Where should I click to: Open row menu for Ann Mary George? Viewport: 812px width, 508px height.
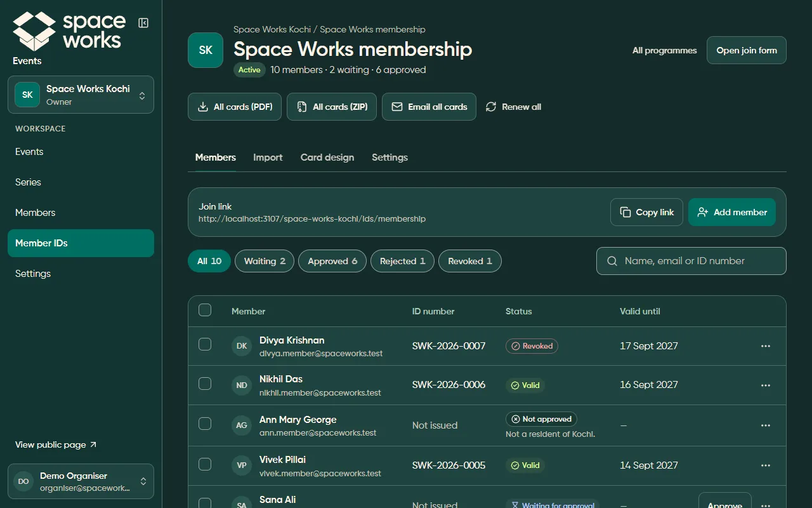tap(766, 425)
